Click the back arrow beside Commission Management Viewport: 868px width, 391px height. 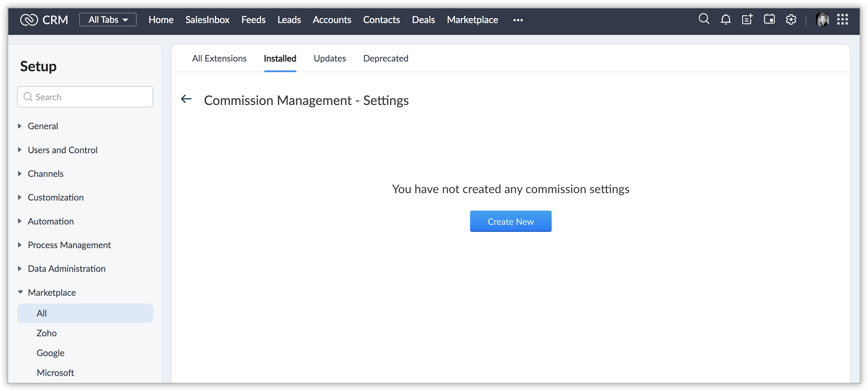pos(186,99)
